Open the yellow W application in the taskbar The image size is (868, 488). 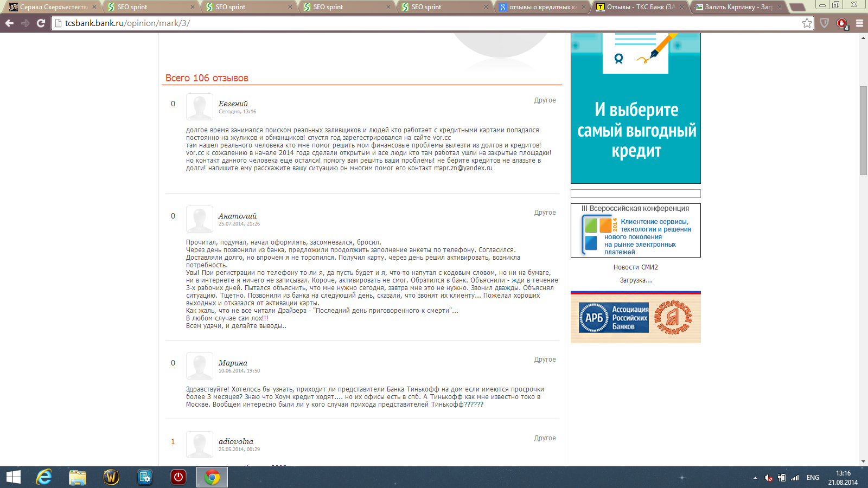click(111, 477)
